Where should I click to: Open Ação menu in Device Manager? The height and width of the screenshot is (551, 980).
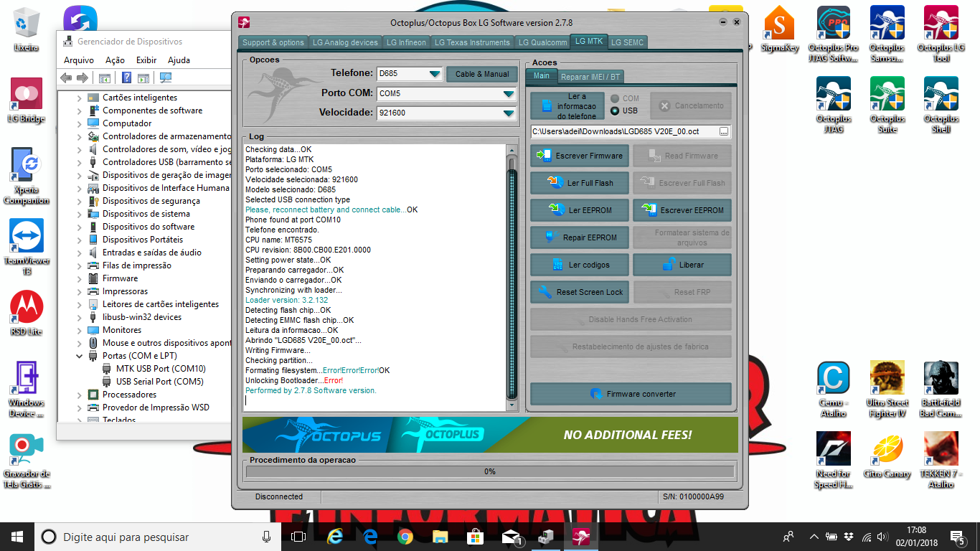[x=115, y=60]
